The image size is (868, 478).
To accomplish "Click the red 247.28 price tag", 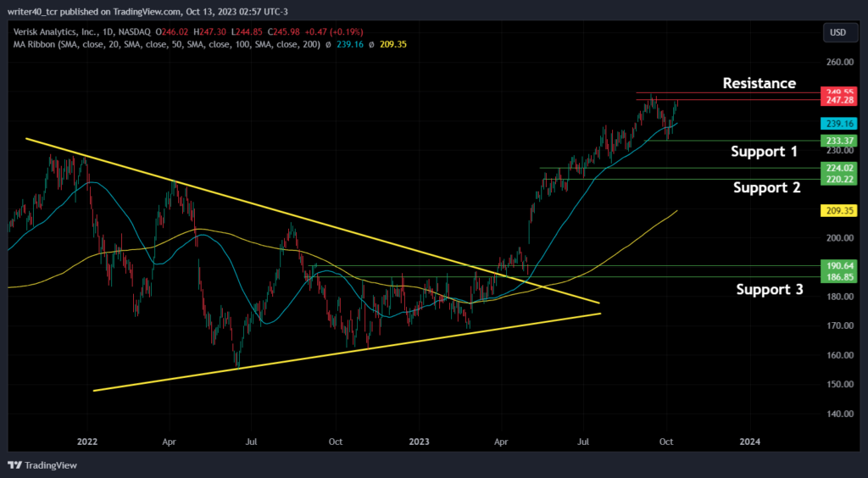I will pos(837,101).
